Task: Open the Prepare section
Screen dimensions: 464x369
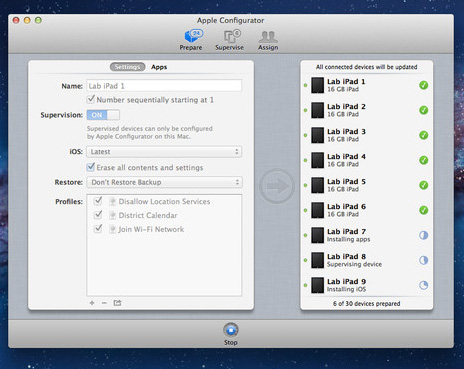Action: 191,40
